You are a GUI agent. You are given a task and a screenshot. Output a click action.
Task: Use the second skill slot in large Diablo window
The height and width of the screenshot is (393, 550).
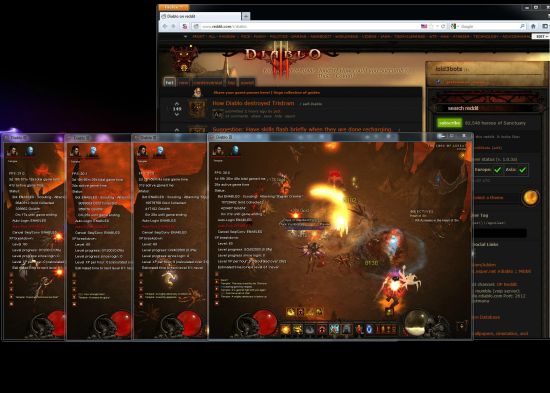(x=297, y=329)
